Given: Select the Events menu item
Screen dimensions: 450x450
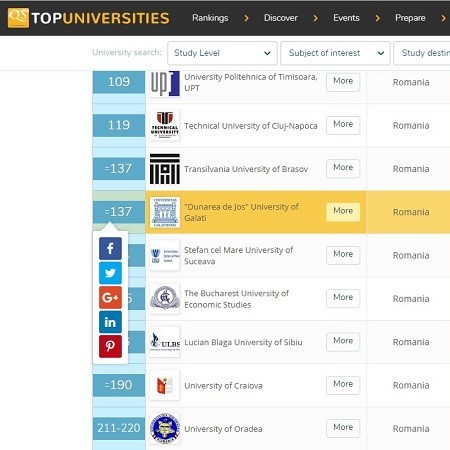Looking at the screenshot, I should 346,18.
